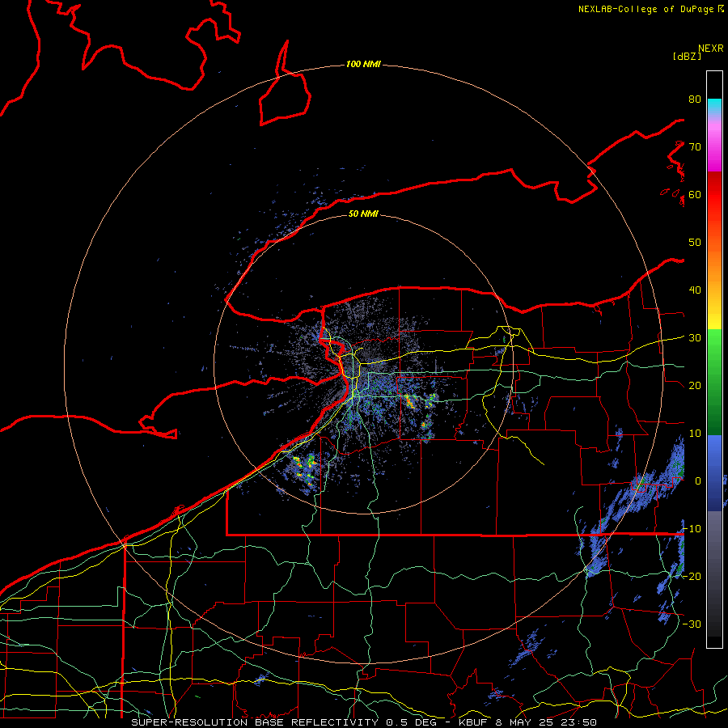This screenshot has height=728, width=728.
Task: Click the [dBZ] unit label
Action: [x=687, y=56]
